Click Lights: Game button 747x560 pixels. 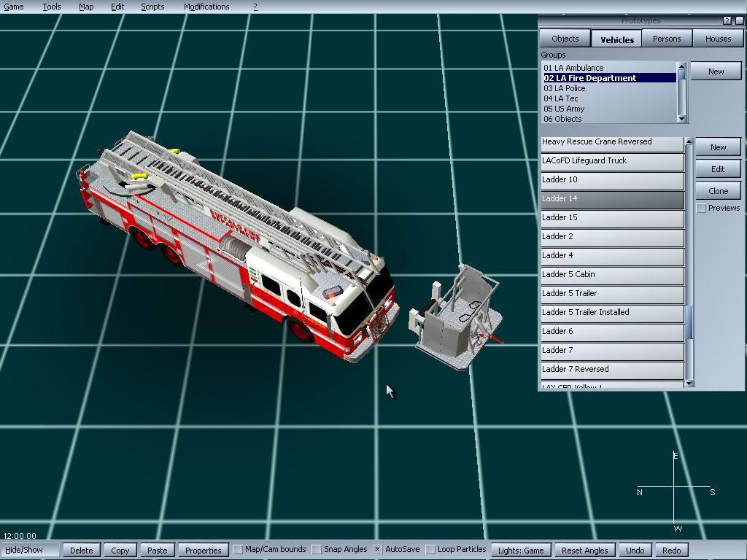[521, 550]
